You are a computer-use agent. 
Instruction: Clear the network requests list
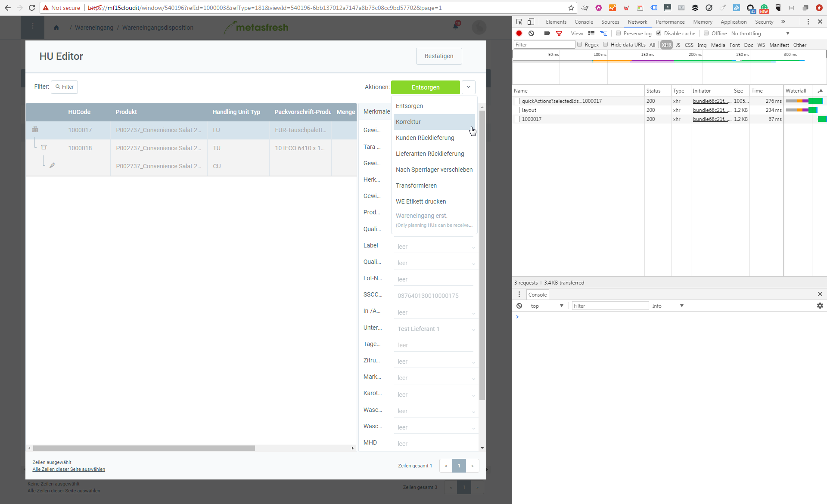pyautogui.click(x=532, y=33)
